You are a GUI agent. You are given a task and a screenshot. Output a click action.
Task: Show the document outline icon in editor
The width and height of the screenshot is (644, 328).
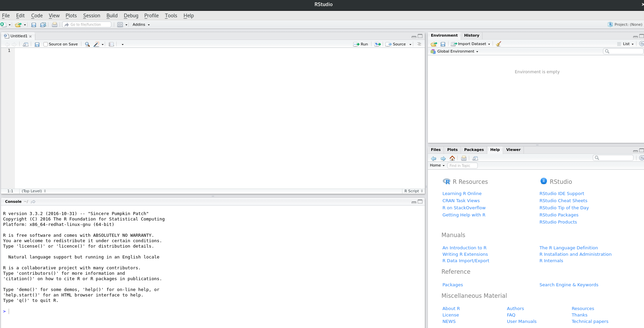(419, 44)
